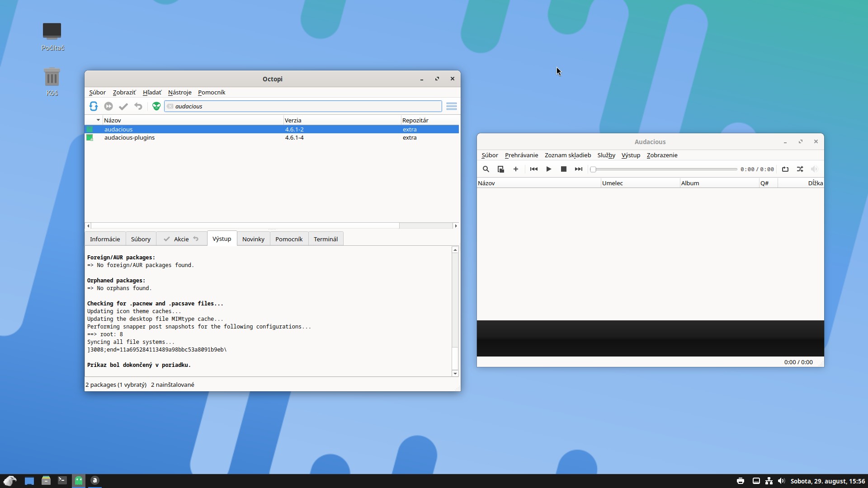Screen dimensions: 868x488
Task: Clear the audacious search text with the X icon
Action: point(170,106)
